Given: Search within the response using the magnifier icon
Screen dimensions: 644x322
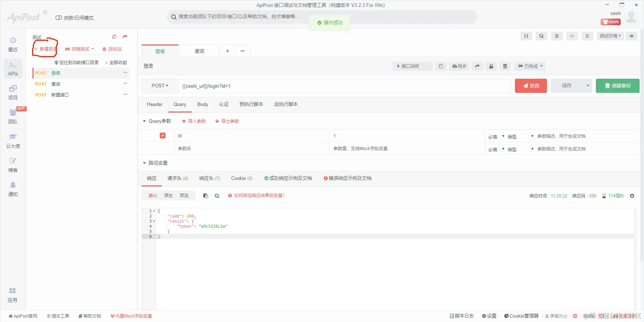Looking at the screenshot, I should point(217,196).
